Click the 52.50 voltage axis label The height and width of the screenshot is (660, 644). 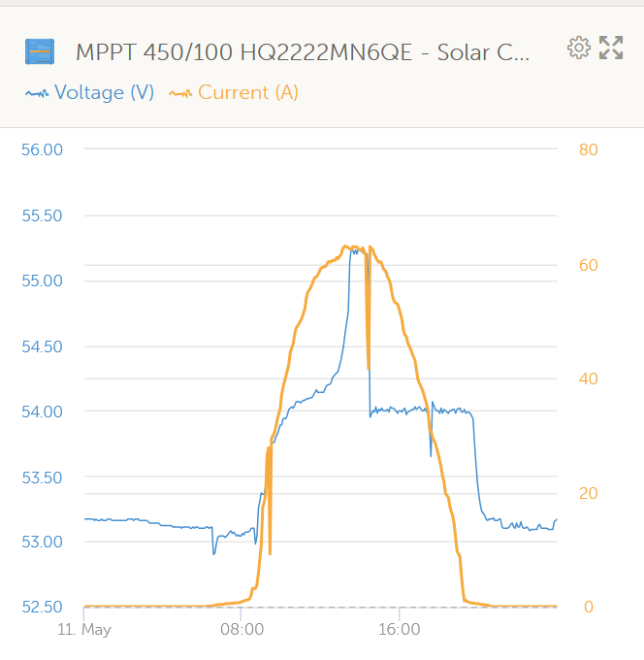(41, 607)
